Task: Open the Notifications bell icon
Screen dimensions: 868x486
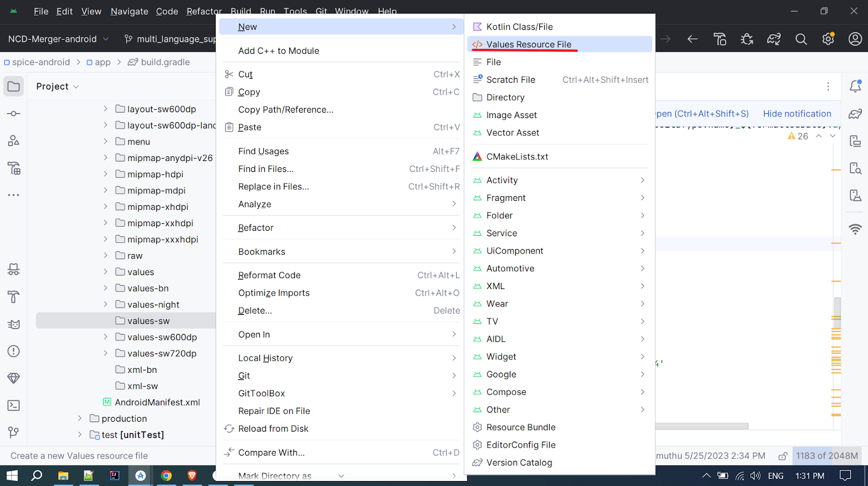Action: pos(855,86)
